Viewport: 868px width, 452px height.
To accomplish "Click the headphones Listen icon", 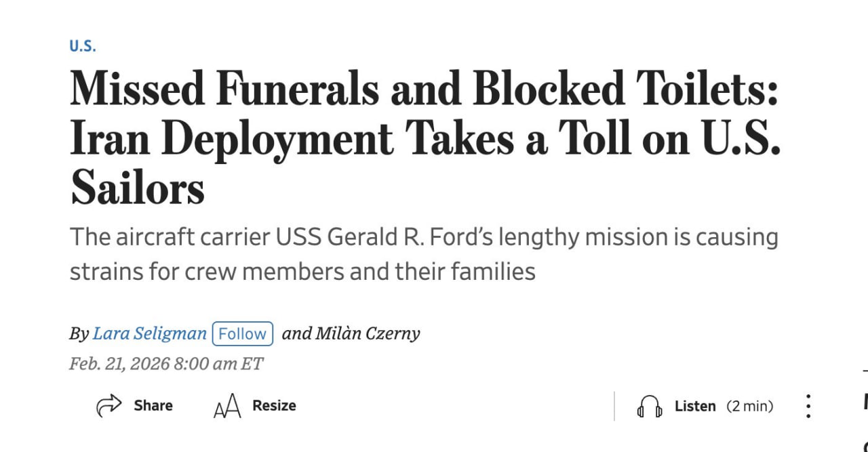I will [x=650, y=407].
